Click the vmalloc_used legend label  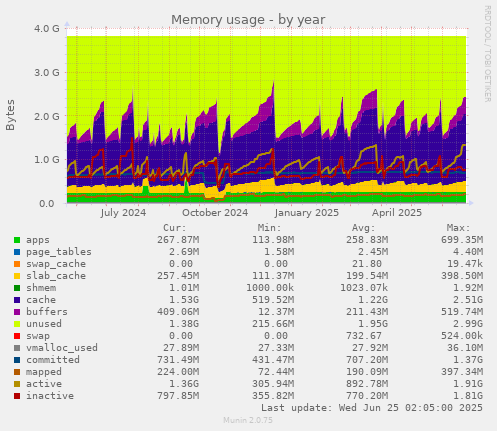pos(62,348)
